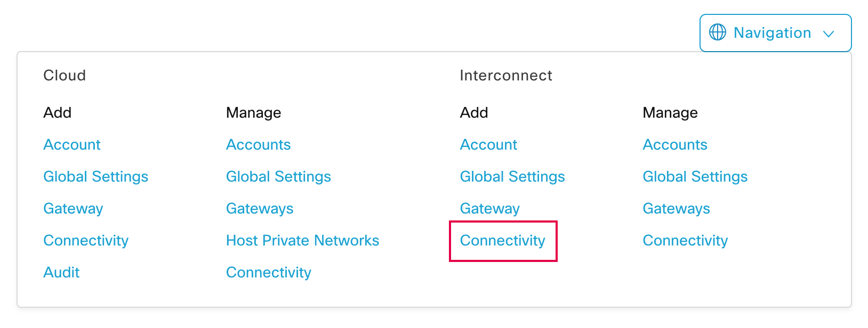Open Account under Cloud Add
This screenshot has height=328, width=868.
pos(71,144)
